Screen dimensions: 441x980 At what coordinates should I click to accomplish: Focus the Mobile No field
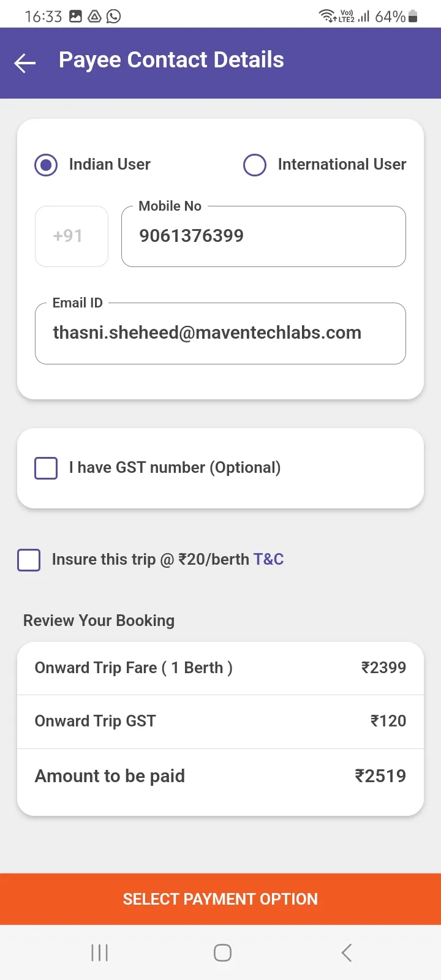tap(263, 236)
